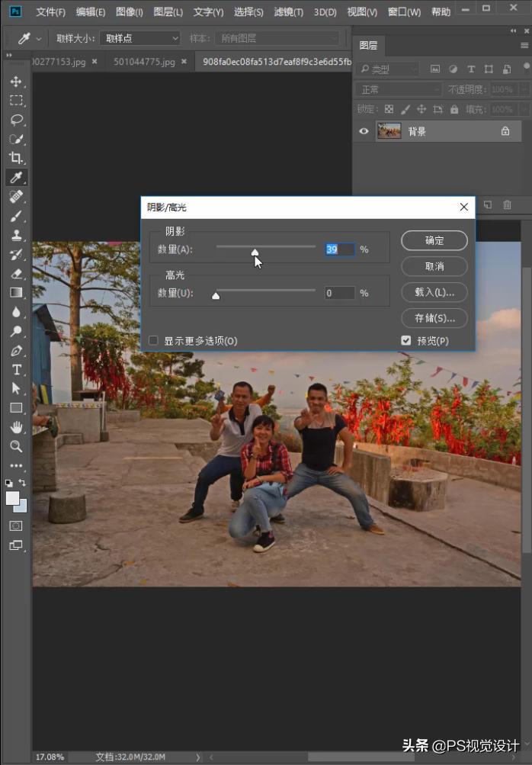Open the 滤镜 menu
The height and width of the screenshot is (765, 532).
click(x=288, y=12)
